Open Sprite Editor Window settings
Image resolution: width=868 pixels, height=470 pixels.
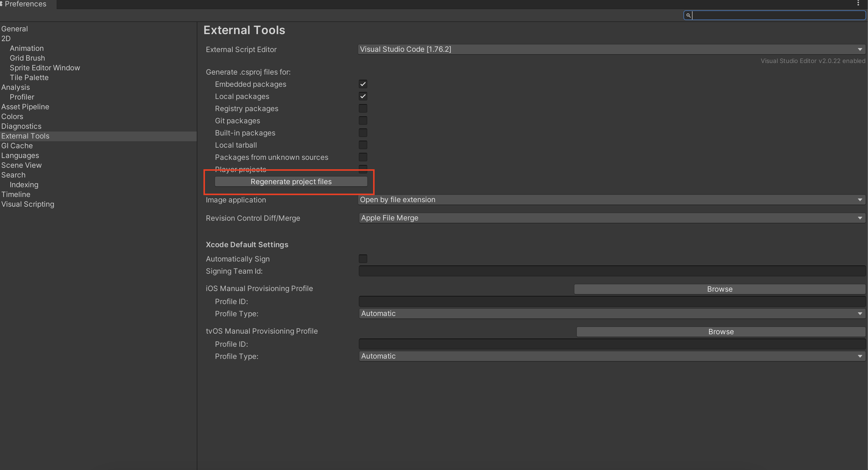pyautogui.click(x=45, y=68)
